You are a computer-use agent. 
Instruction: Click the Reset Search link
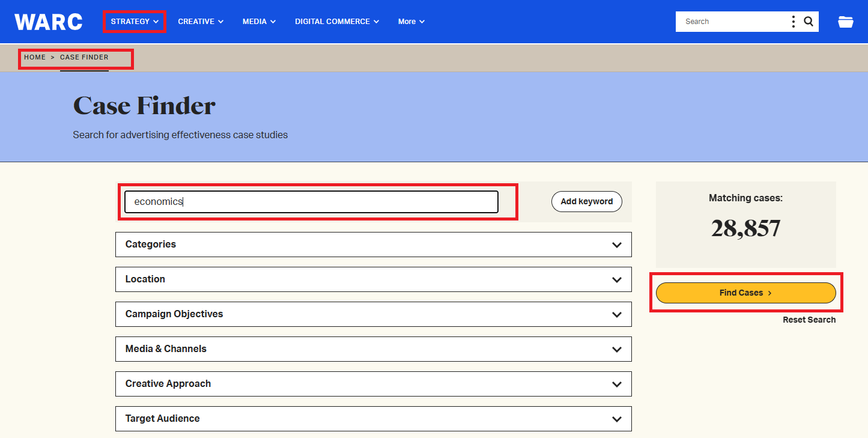(x=809, y=320)
